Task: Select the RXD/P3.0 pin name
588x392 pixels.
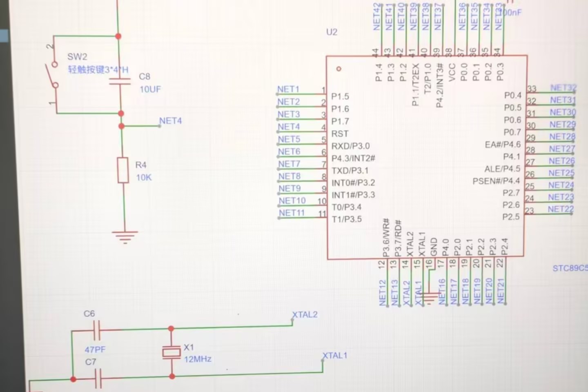Action: 350,146
